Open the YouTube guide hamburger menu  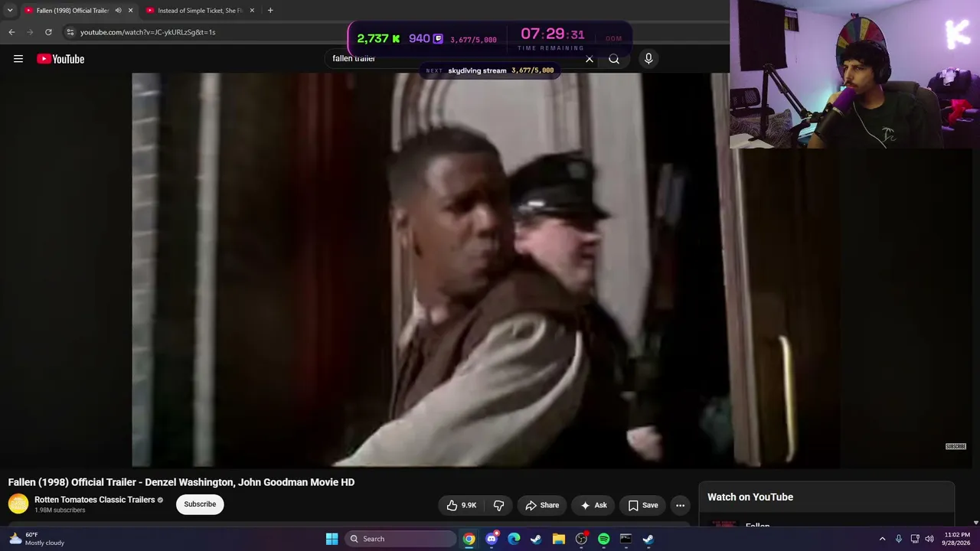(18, 59)
